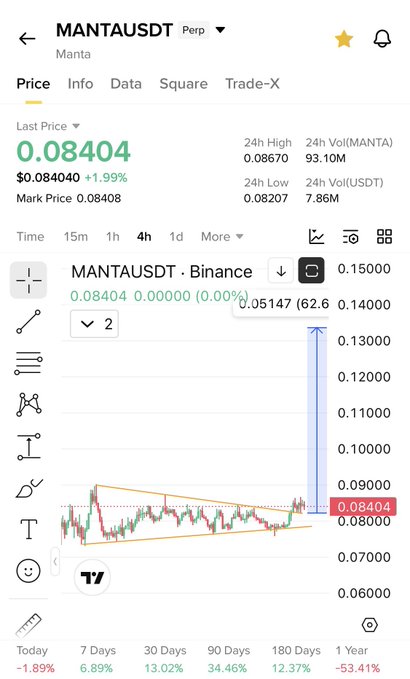
Task: Click the current price label 0.08404 on axis
Action: click(363, 507)
